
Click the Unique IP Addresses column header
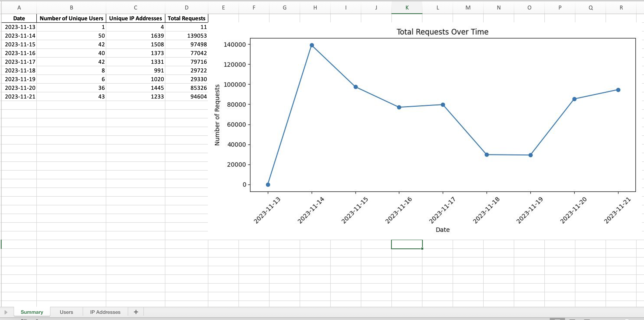pos(136,18)
